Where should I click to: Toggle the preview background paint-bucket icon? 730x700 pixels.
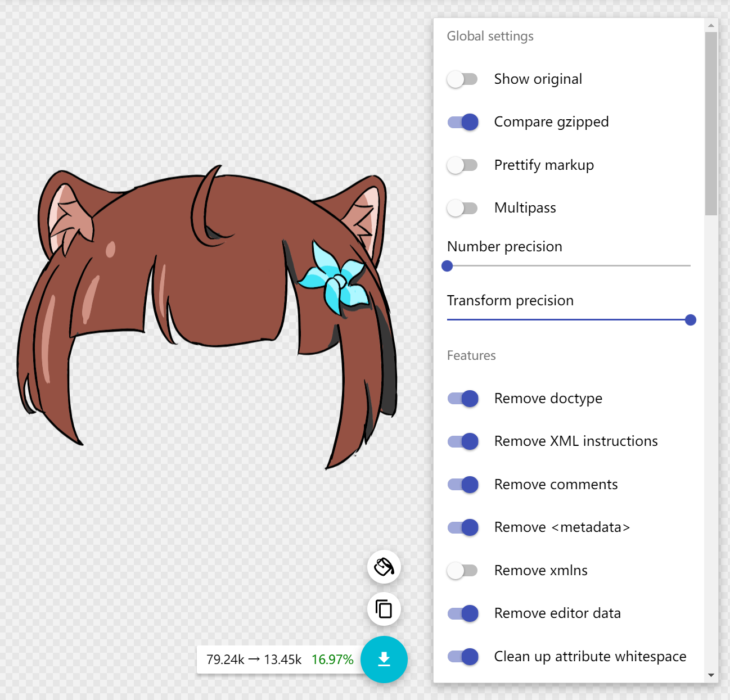tap(384, 567)
